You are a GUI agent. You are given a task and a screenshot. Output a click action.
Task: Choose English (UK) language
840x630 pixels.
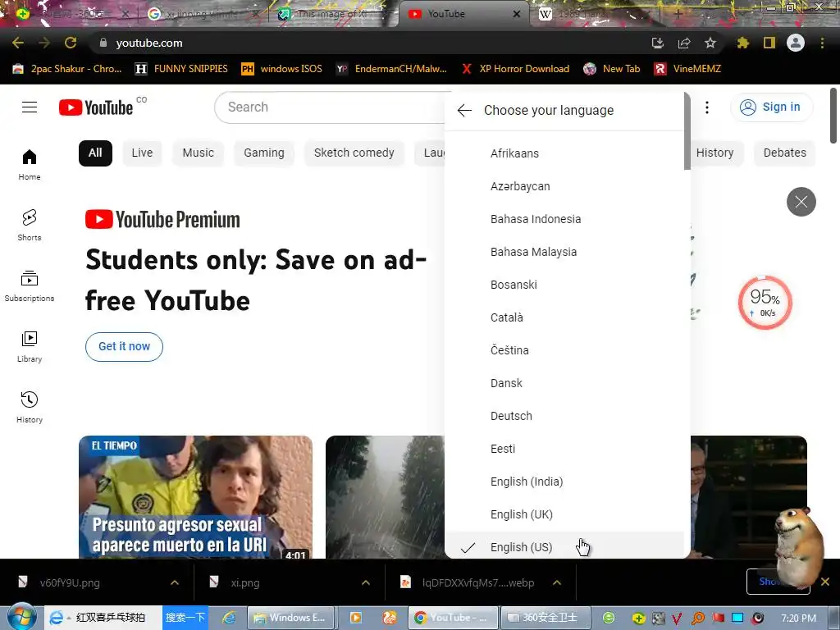pyautogui.click(x=564, y=514)
